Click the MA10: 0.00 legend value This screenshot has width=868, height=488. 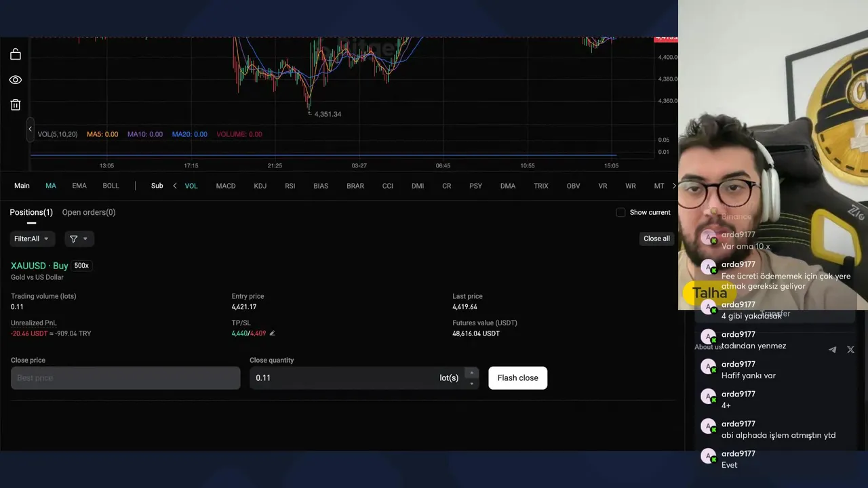click(145, 134)
